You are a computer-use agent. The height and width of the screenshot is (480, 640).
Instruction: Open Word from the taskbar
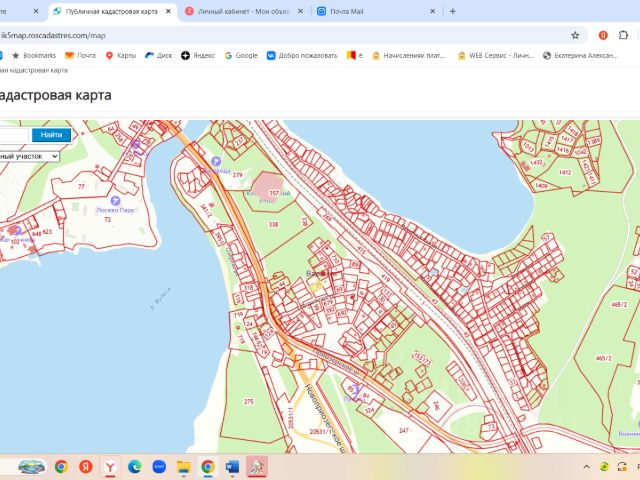232,466
